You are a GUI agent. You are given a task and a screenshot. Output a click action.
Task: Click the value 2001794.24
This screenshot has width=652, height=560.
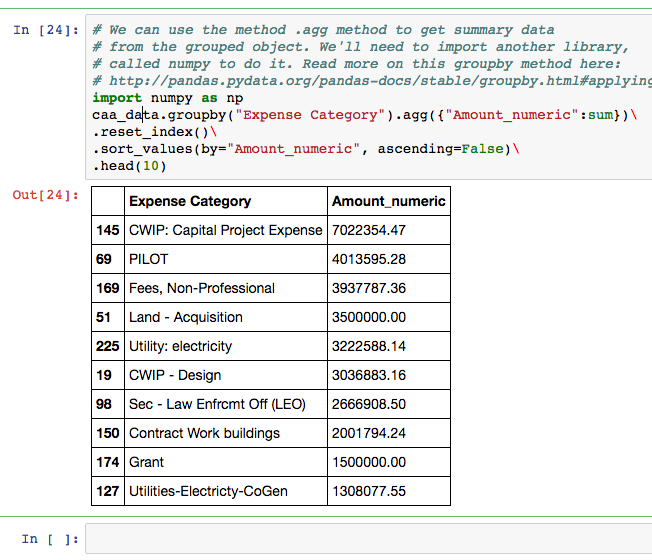(369, 433)
